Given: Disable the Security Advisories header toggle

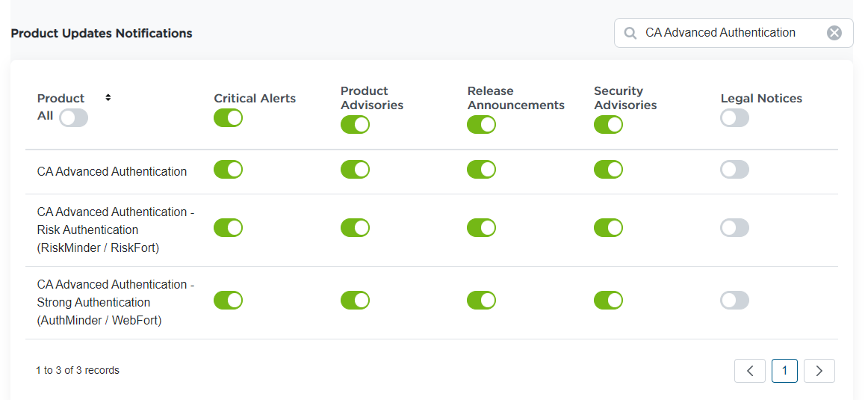Looking at the screenshot, I should point(608,125).
